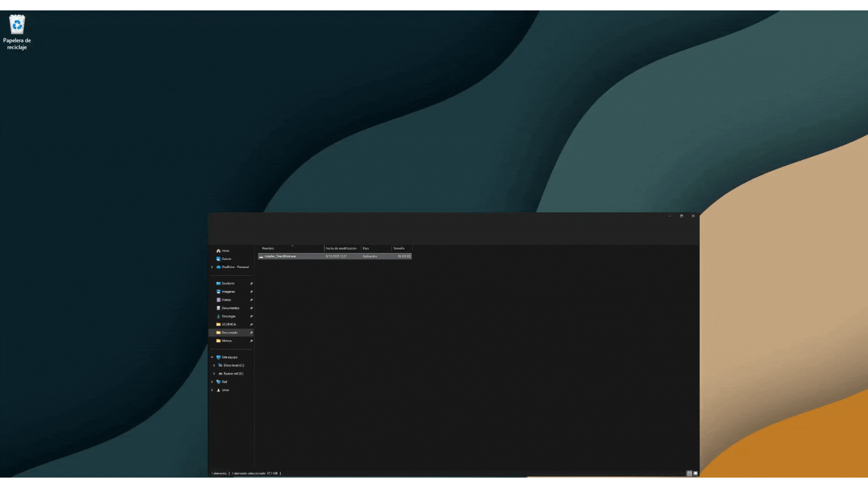Switch to large icons view in status bar

coord(696,474)
